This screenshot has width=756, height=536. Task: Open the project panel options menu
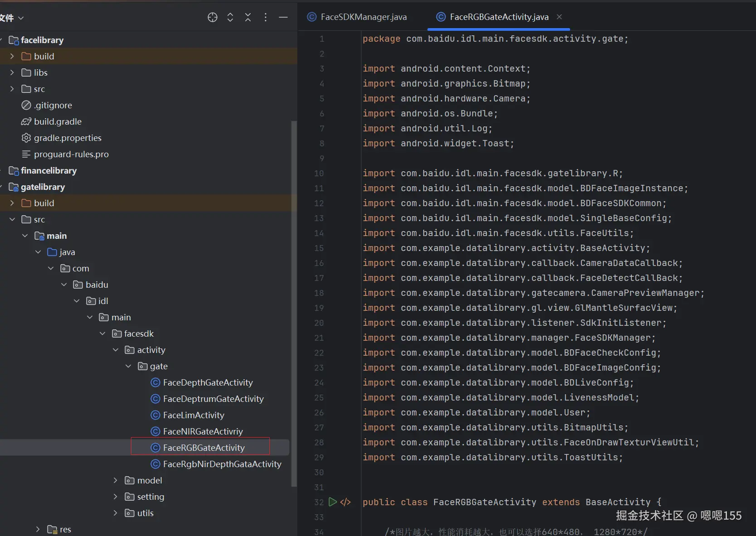(x=266, y=18)
